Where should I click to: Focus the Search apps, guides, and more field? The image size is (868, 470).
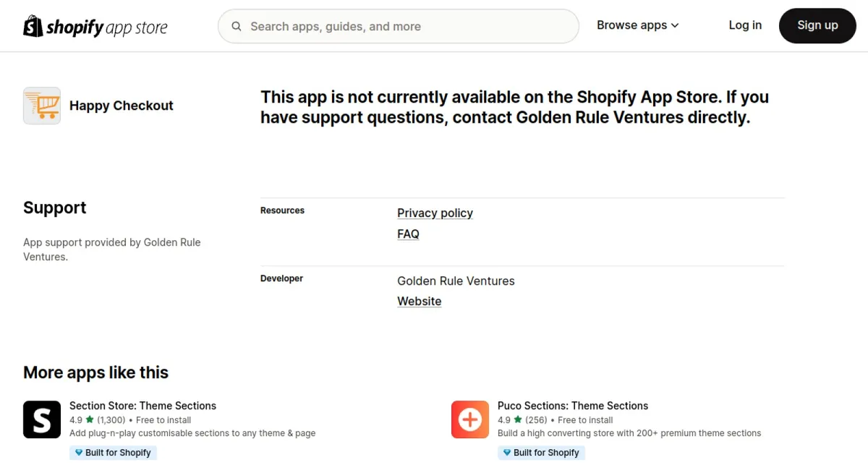click(x=405, y=27)
